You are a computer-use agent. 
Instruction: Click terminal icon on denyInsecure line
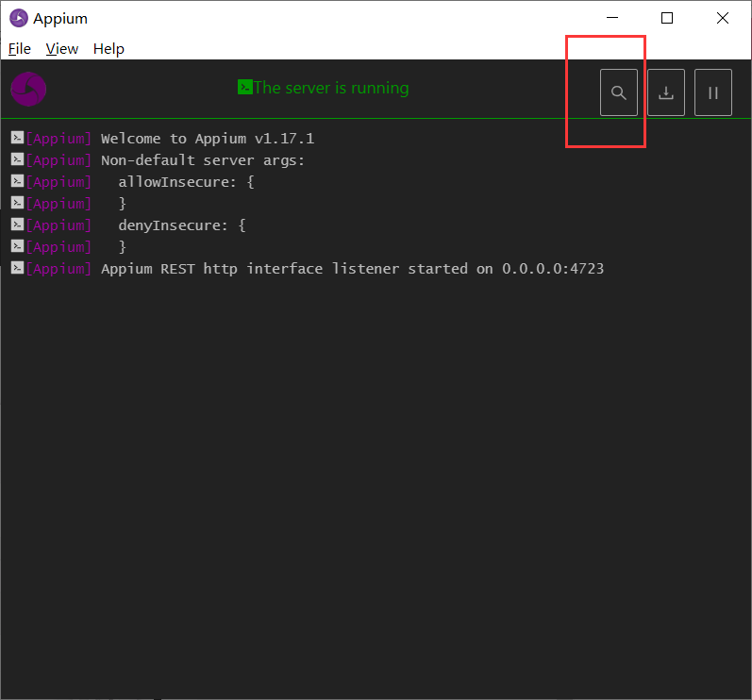(x=17, y=225)
